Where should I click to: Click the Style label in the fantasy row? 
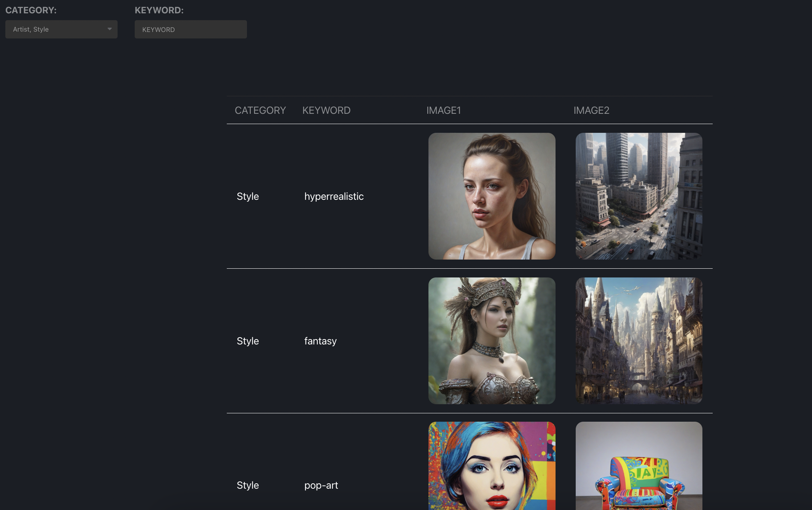(247, 341)
